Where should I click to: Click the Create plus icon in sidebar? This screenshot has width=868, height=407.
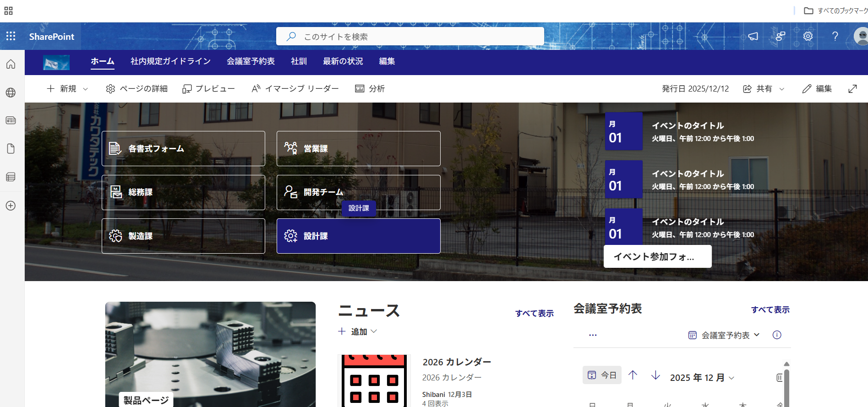pyautogui.click(x=11, y=206)
